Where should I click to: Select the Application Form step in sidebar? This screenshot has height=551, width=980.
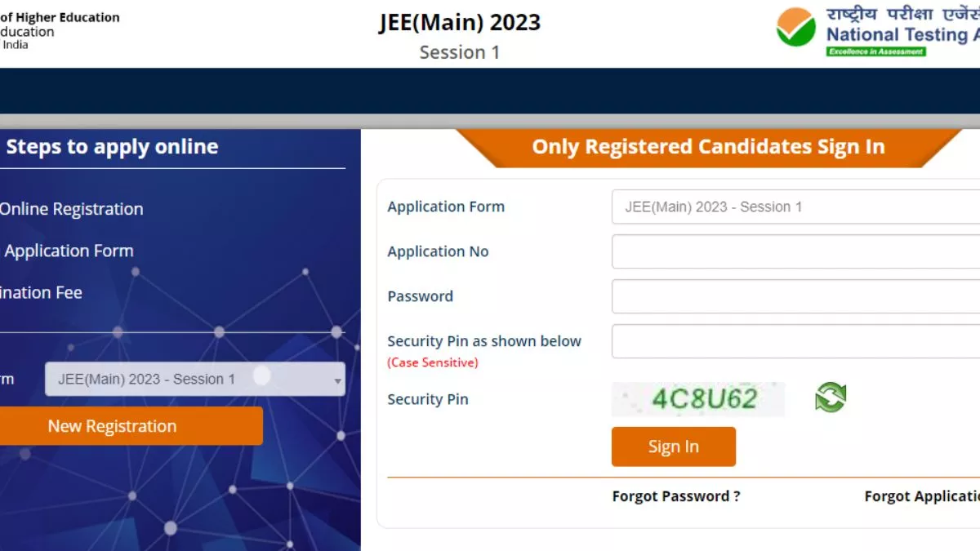tap(69, 251)
